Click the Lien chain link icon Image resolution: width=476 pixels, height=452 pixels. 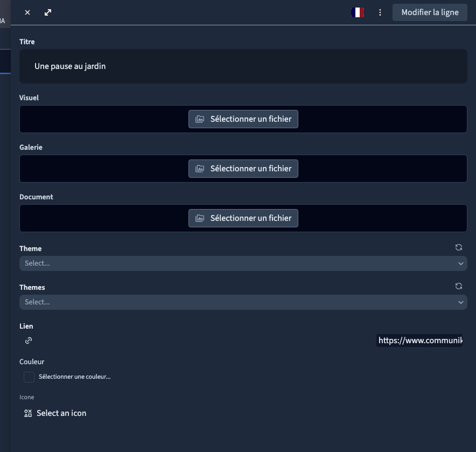29,340
